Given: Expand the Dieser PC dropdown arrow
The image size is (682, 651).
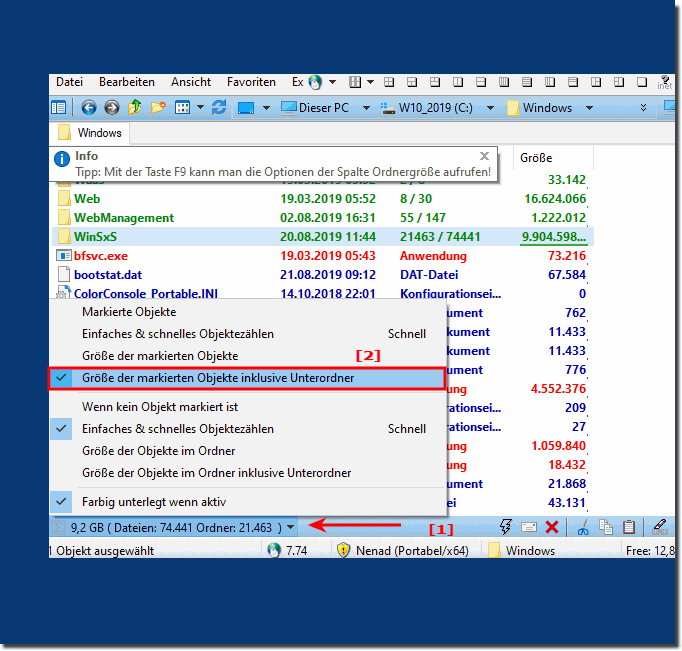Looking at the screenshot, I should click(366, 108).
